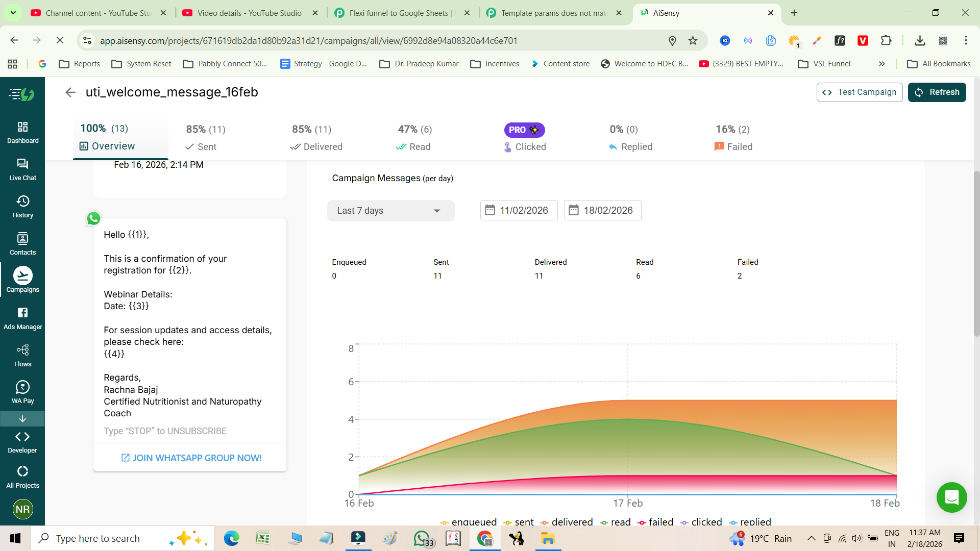Viewport: 980px width, 551px height.
Task: Toggle the sent series in chart legend
Action: 519,522
